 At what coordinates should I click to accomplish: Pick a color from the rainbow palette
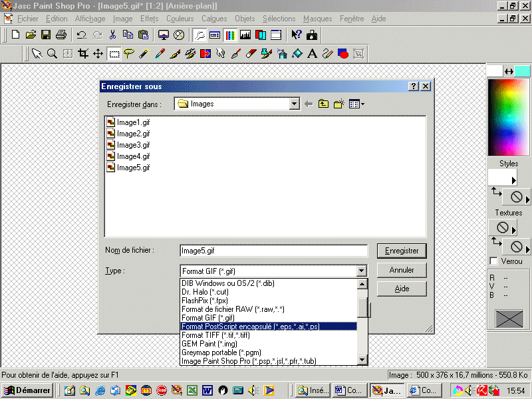coord(508,118)
